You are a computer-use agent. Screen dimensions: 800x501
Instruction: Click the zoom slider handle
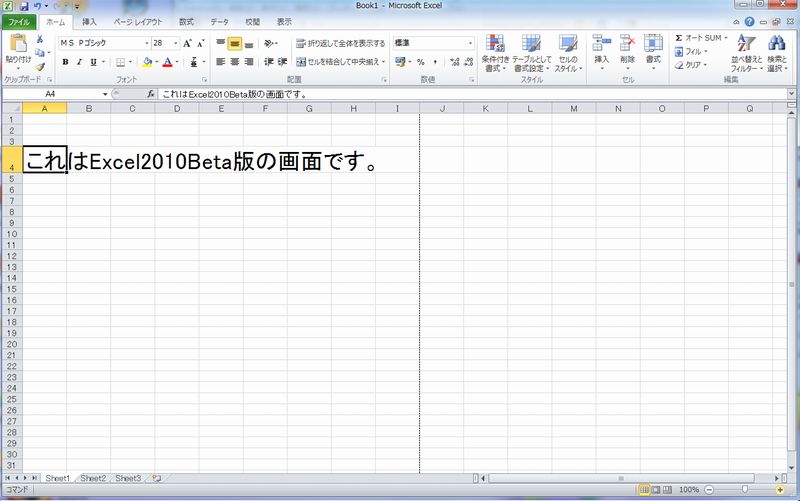(744, 490)
